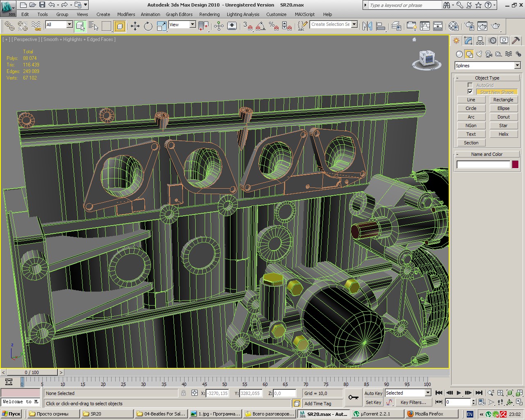
Task: Click the quick Render teapot icon
Action: pos(496,26)
